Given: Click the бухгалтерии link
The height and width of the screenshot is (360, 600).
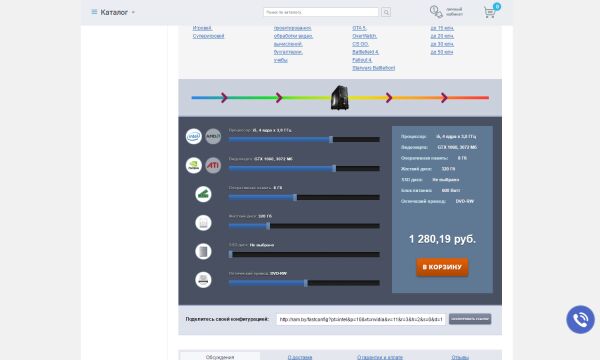Looking at the screenshot, I should pos(288,52).
